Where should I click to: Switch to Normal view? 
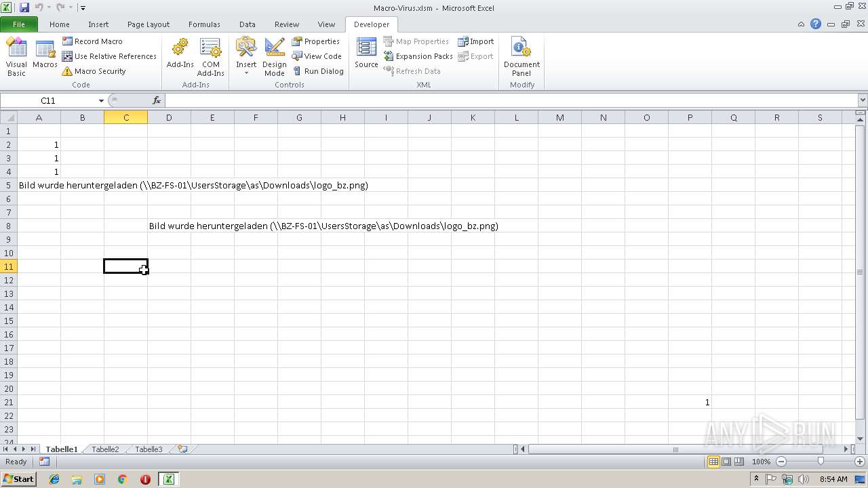point(713,462)
